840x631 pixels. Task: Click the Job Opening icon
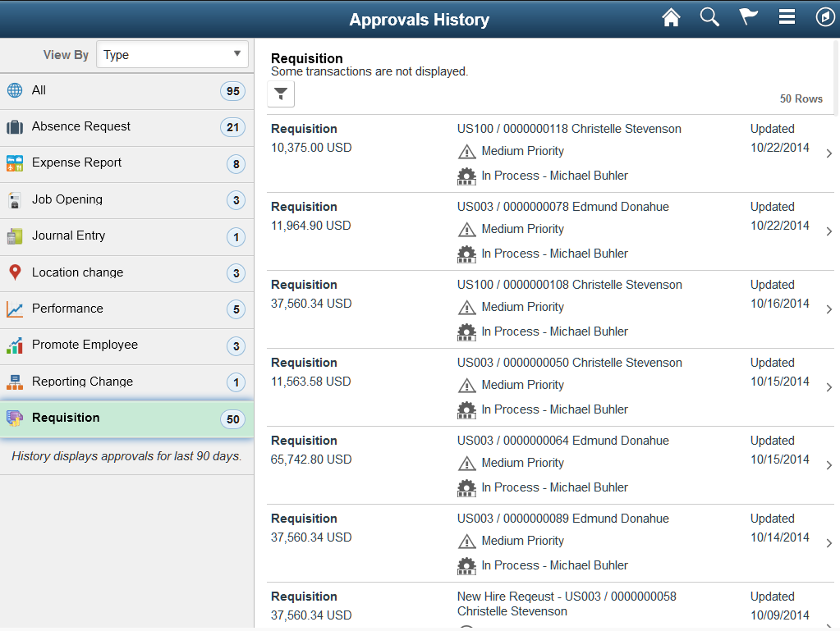[x=15, y=200]
